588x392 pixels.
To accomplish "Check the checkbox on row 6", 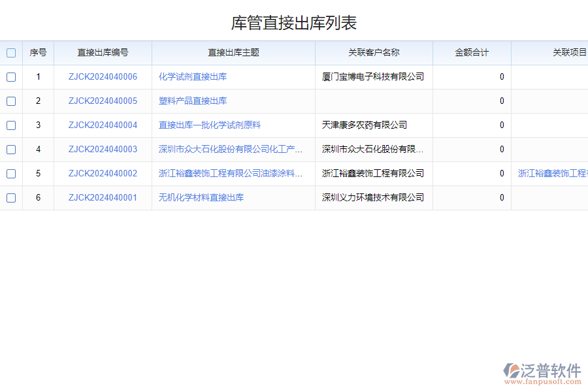I will 11,197.
